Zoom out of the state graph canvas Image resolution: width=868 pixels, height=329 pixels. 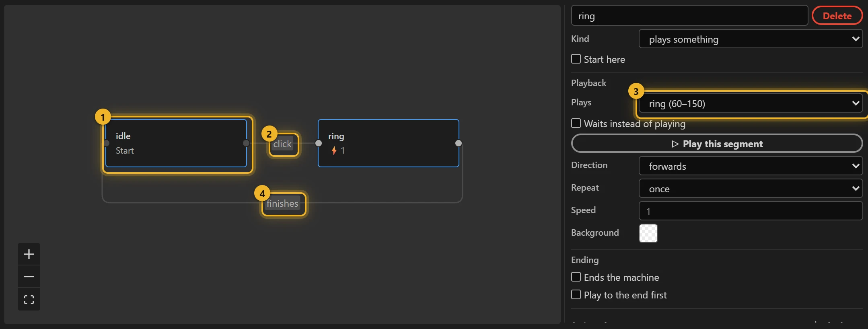(x=29, y=277)
